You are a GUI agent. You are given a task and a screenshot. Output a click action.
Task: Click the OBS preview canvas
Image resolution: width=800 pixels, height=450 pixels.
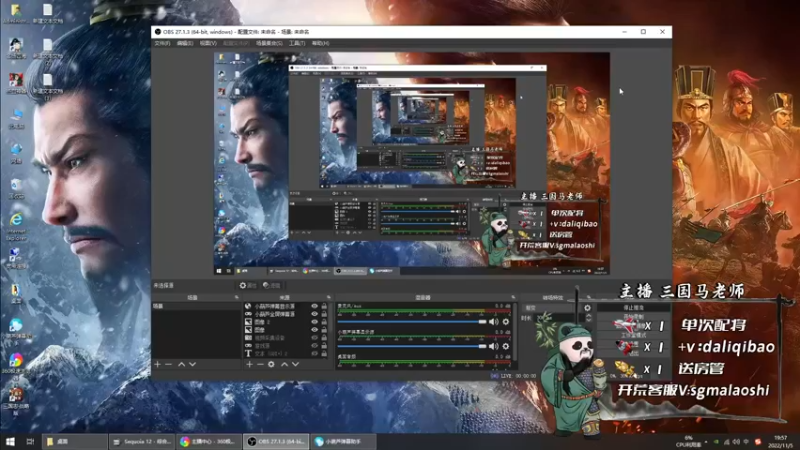coord(412,163)
